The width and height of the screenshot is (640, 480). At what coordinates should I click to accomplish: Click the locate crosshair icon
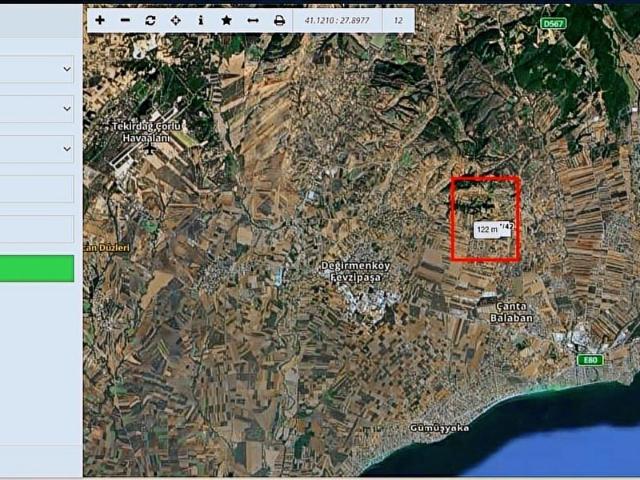[176, 20]
